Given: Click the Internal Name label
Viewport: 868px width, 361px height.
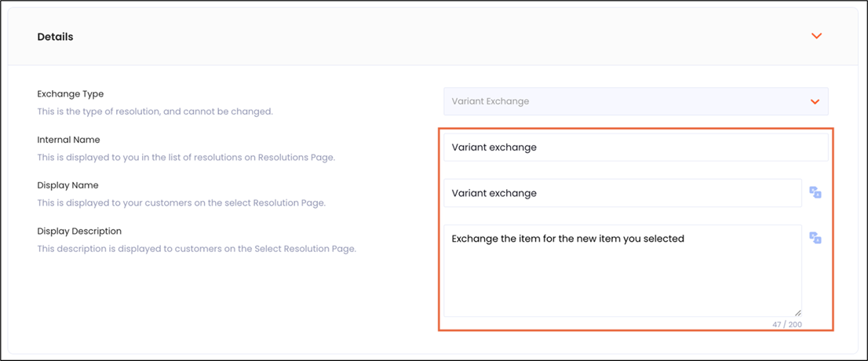Looking at the screenshot, I should (68, 140).
